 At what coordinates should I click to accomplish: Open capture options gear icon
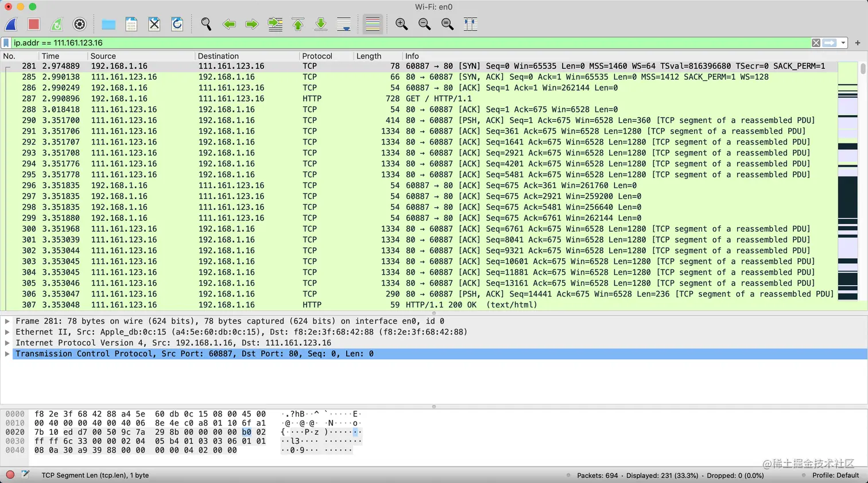80,24
